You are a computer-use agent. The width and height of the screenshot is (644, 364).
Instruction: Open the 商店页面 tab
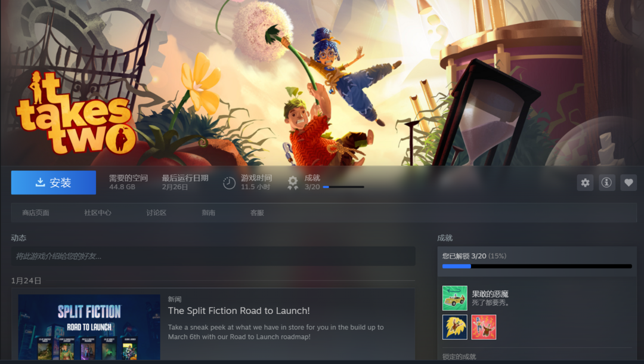coord(36,213)
